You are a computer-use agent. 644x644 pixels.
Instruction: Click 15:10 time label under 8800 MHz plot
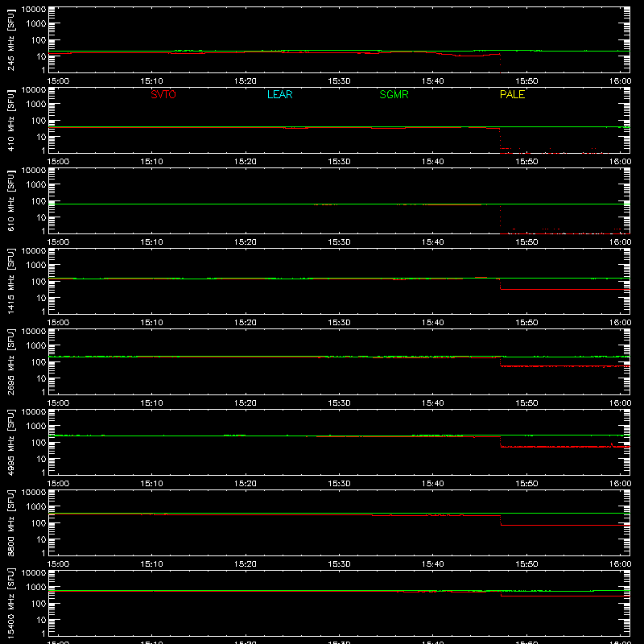tap(151, 564)
